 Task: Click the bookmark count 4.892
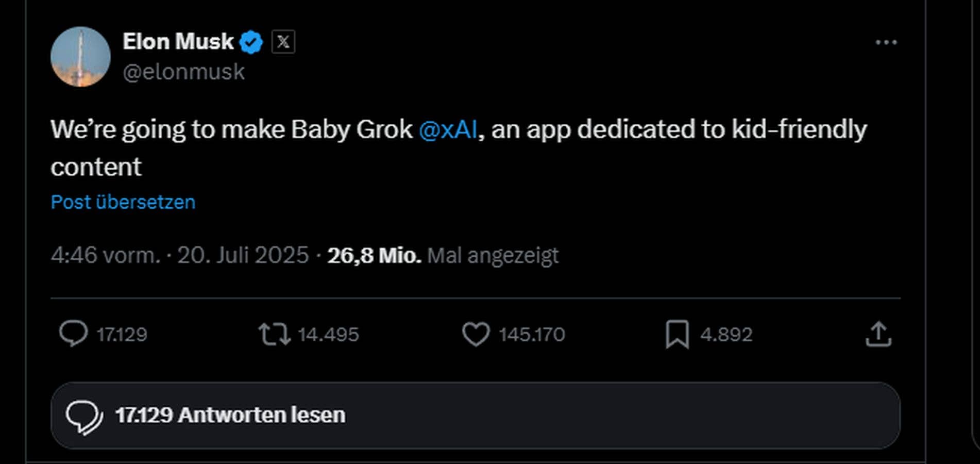pyautogui.click(x=727, y=335)
